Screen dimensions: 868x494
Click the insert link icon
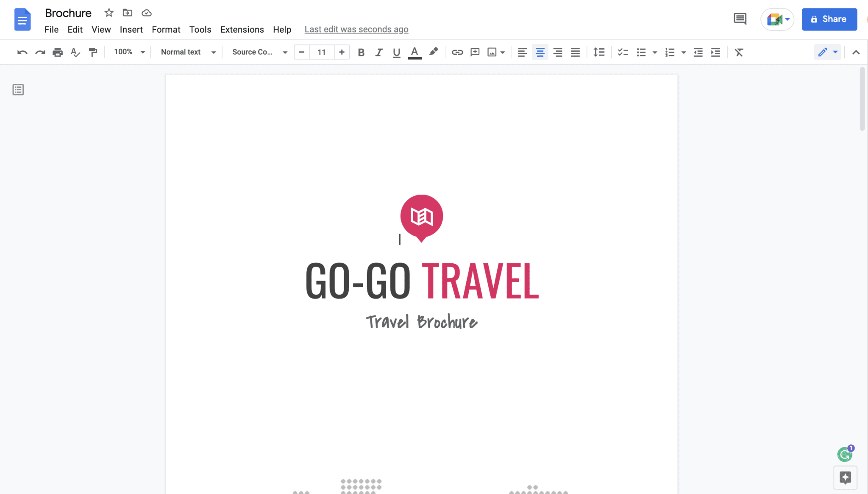coord(457,52)
